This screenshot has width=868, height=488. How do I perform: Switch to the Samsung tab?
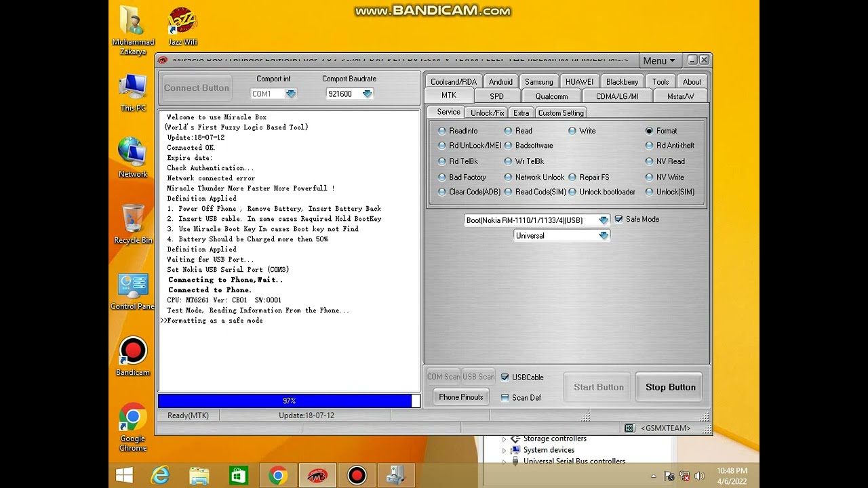pos(539,81)
